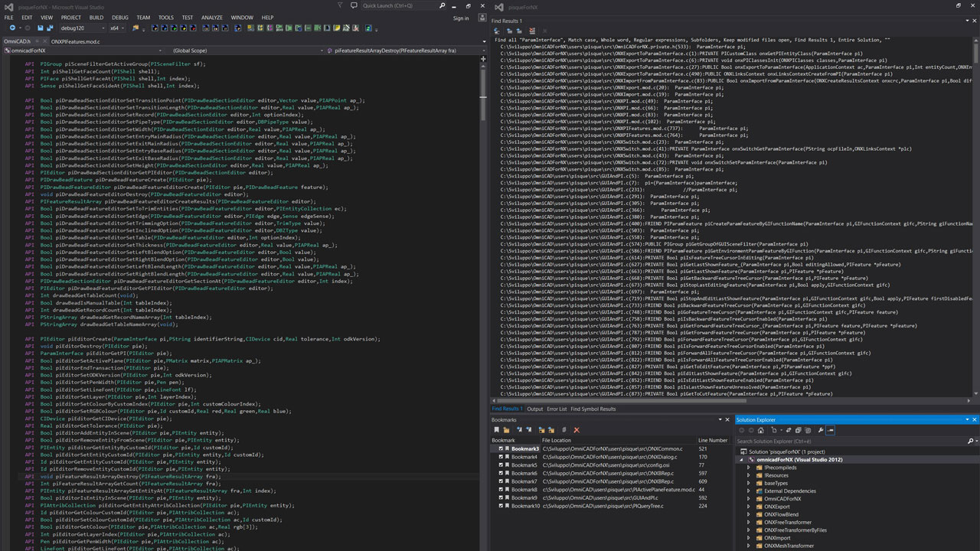Toggle checkbox for Bookmark7
This screenshot has height=551, width=980.
[501, 482]
